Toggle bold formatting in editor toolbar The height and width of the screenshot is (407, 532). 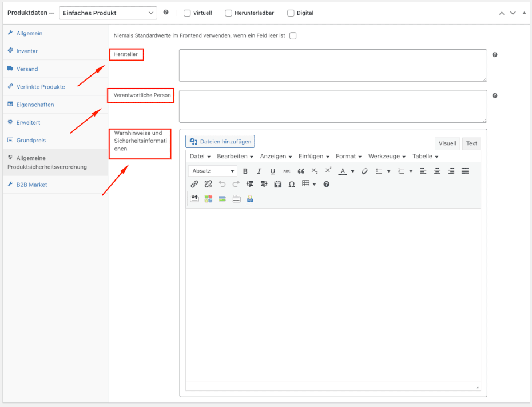(245, 171)
